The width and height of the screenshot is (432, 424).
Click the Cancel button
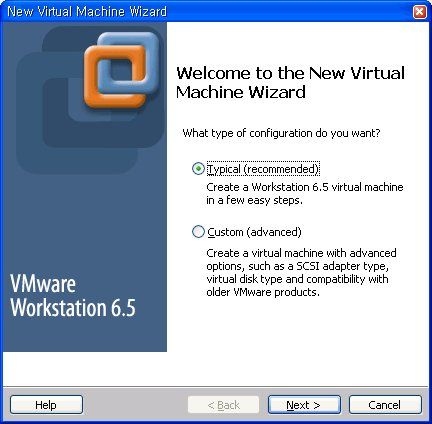pyautogui.click(x=385, y=405)
